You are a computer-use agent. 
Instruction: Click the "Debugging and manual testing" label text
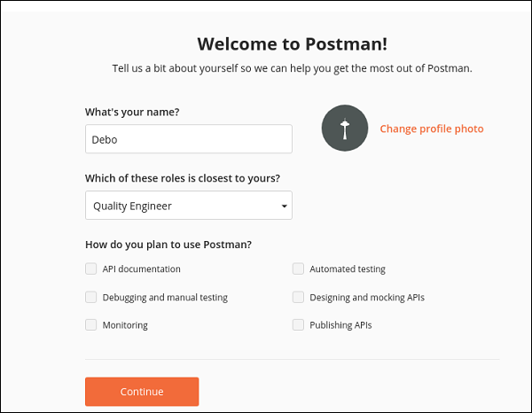(x=165, y=297)
